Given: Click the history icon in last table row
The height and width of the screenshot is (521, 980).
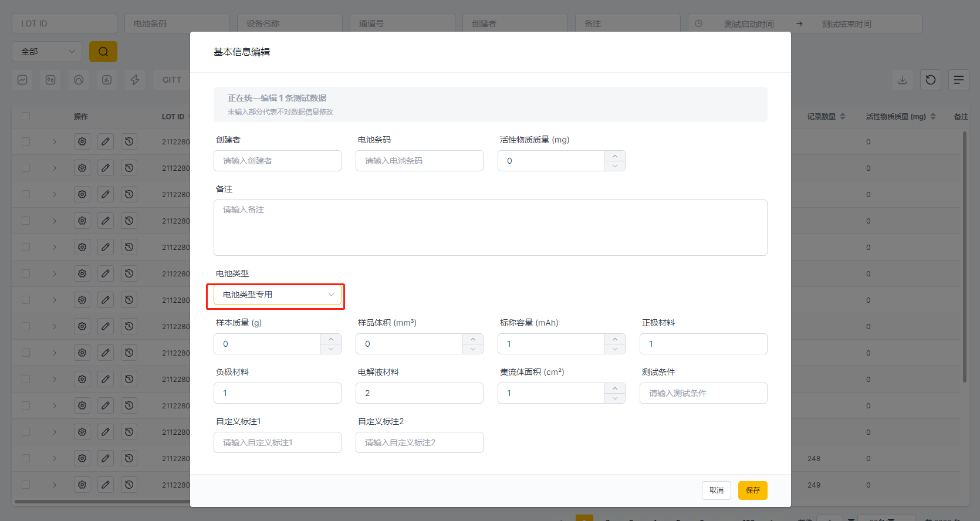Looking at the screenshot, I should click(129, 485).
